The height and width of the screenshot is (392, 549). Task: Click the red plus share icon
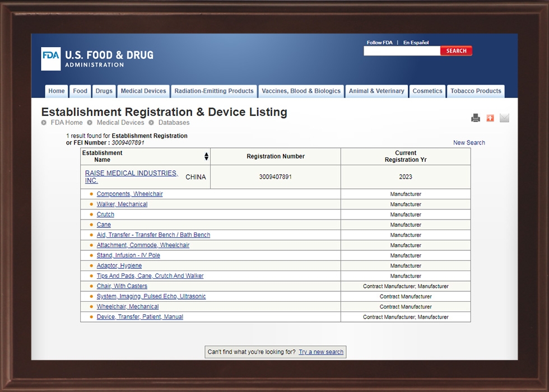tap(490, 118)
